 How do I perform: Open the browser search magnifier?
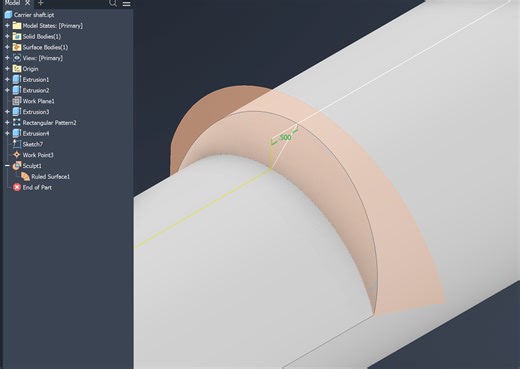click(113, 3)
